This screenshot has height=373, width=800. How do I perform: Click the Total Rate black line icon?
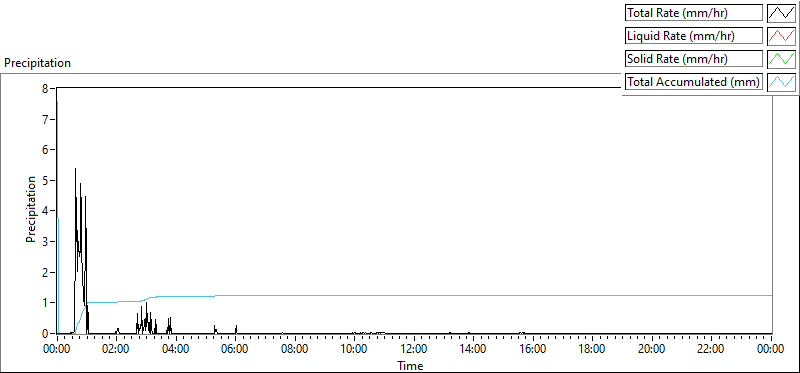[781, 13]
